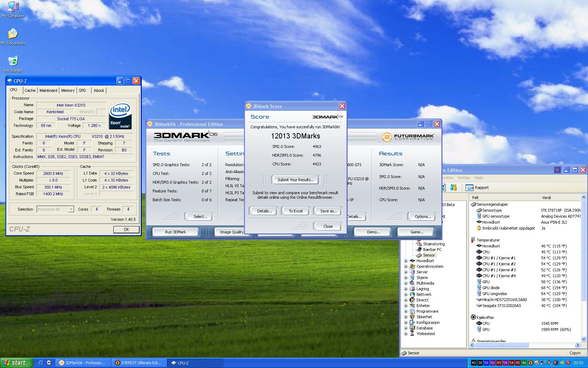Open My Computer desktop icon

click(13, 9)
